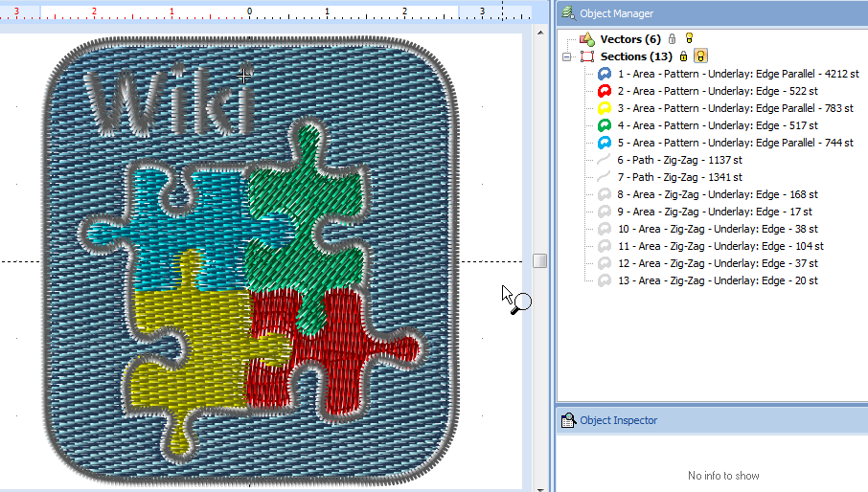Click the path icon of section 6
Viewport: 868px width, 492px height.
tap(605, 160)
